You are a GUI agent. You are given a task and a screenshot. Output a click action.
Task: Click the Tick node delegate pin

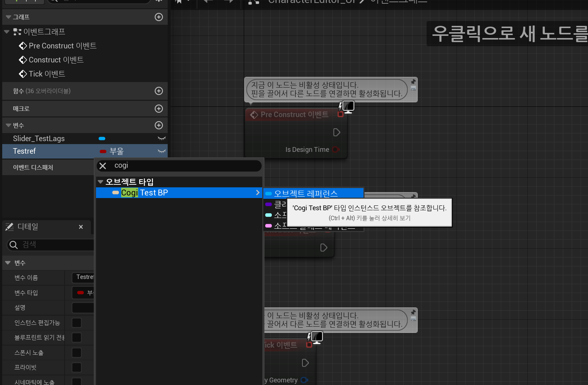pyautogui.click(x=309, y=345)
